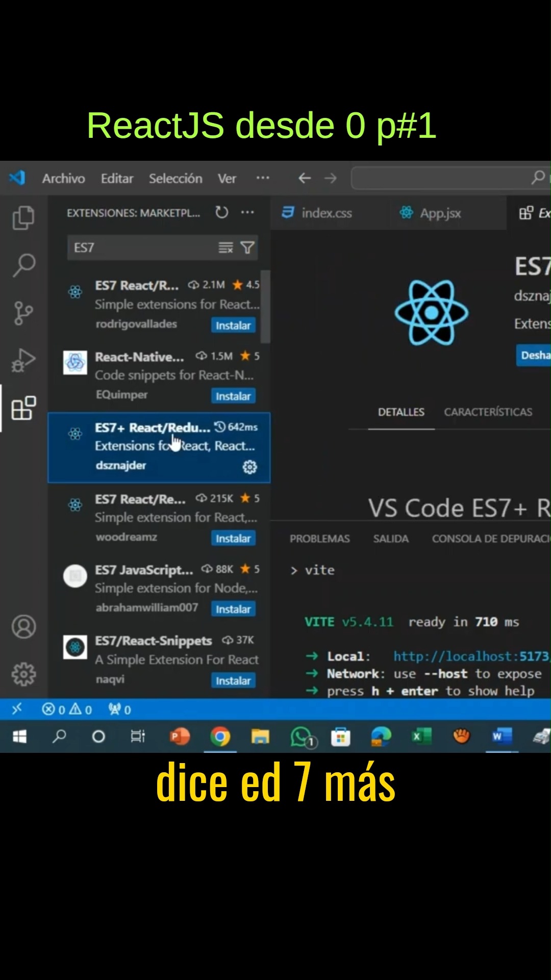Open Source Control view in activity bar

coord(23,313)
